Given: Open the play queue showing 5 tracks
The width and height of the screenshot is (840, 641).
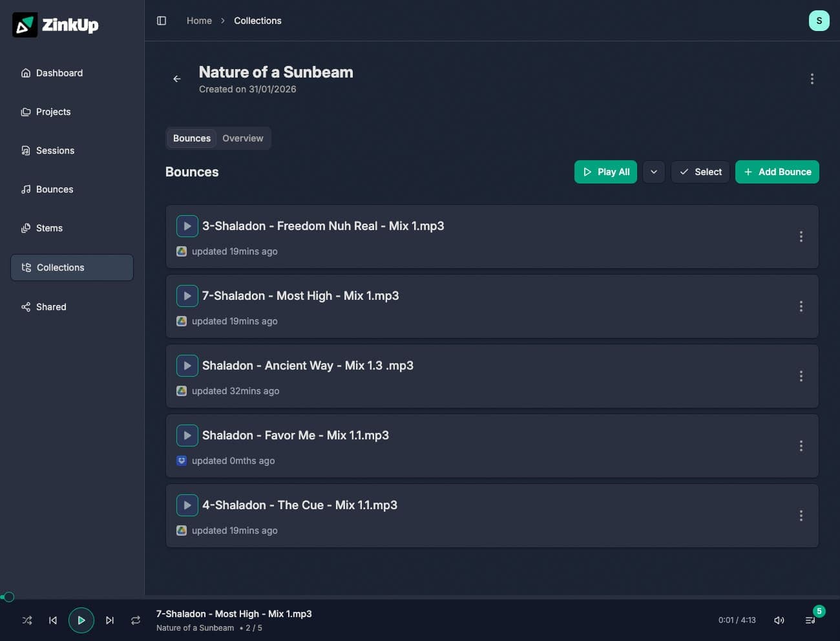Looking at the screenshot, I should [x=810, y=620].
